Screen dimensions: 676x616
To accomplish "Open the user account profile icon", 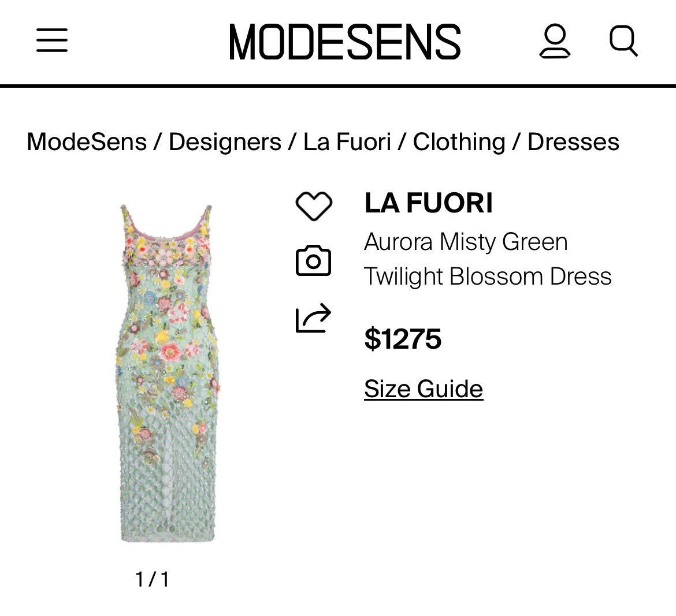I will coord(555,41).
